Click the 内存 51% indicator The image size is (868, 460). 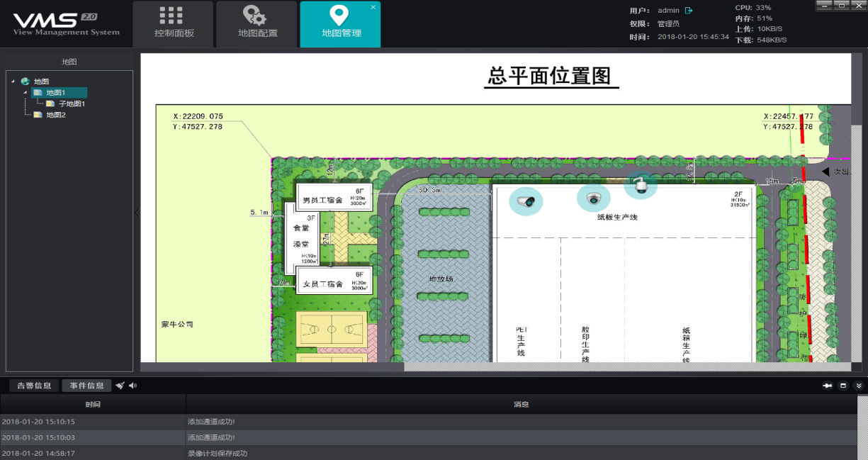tap(754, 18)
